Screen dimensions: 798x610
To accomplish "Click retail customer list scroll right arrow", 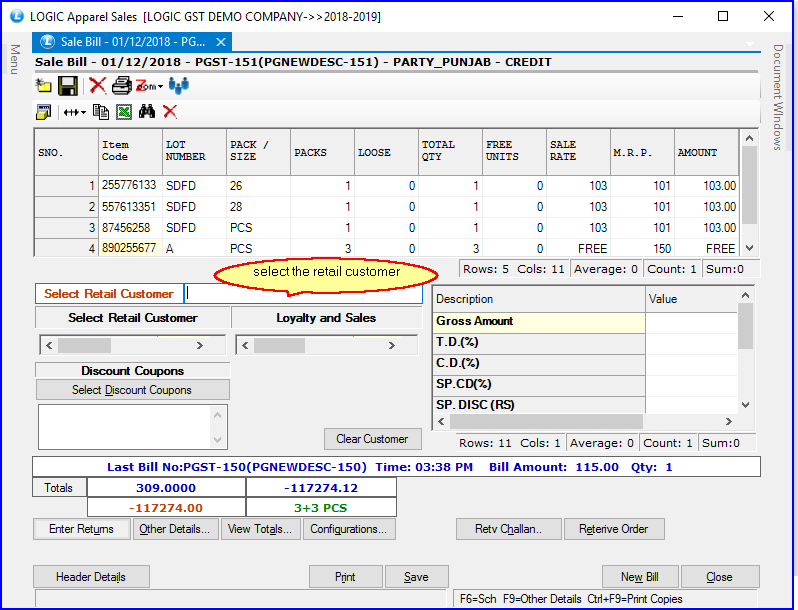I will [x=200, y=345].
